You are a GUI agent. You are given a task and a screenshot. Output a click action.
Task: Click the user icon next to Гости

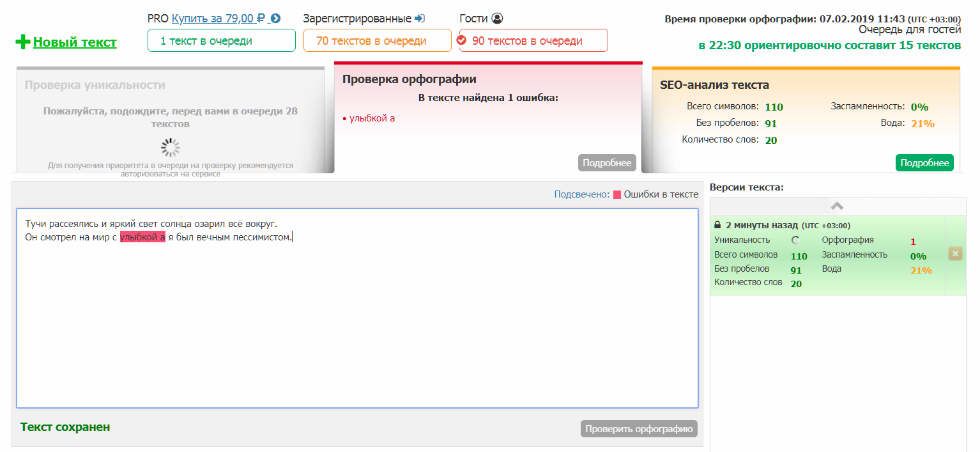(498, 19)
